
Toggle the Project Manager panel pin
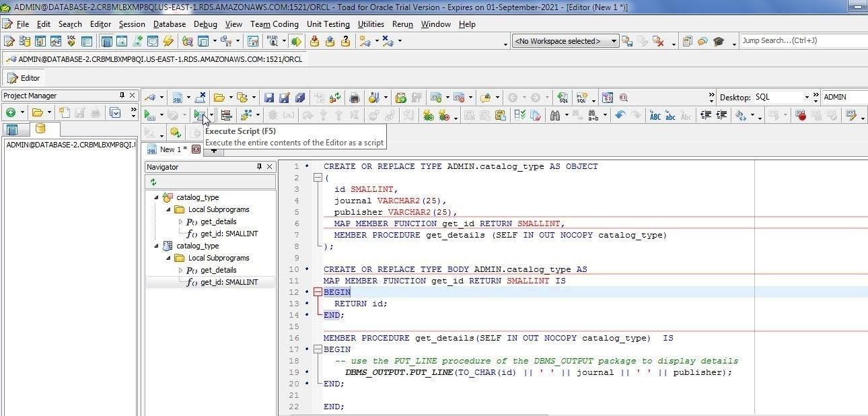click(122, 95)
